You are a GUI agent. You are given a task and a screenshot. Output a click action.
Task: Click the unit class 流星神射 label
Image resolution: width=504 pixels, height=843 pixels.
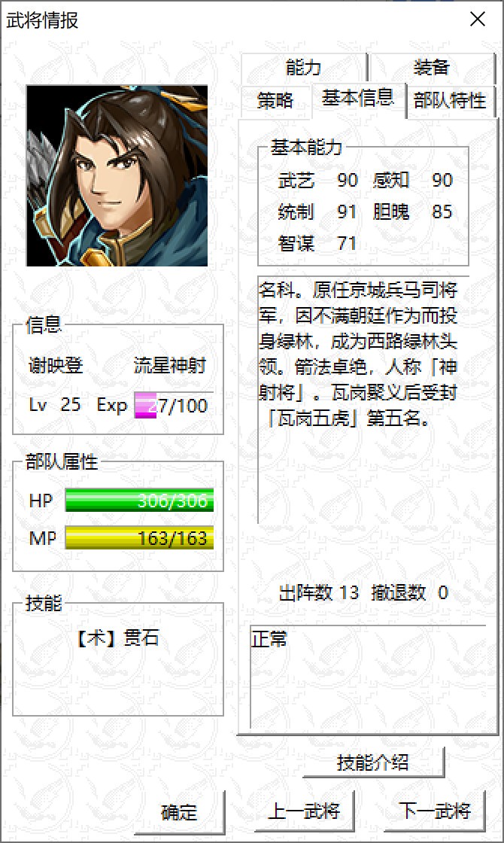pos(170,366)
